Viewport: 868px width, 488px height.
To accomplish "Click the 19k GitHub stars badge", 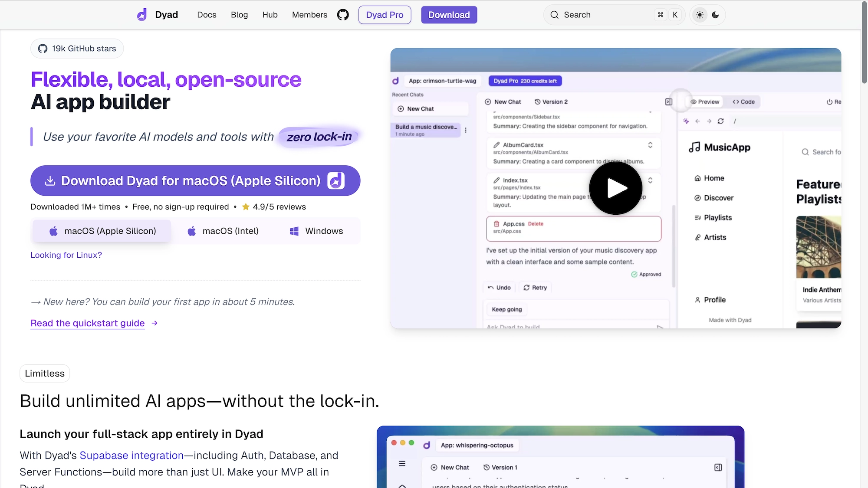I will coord(77,49).
